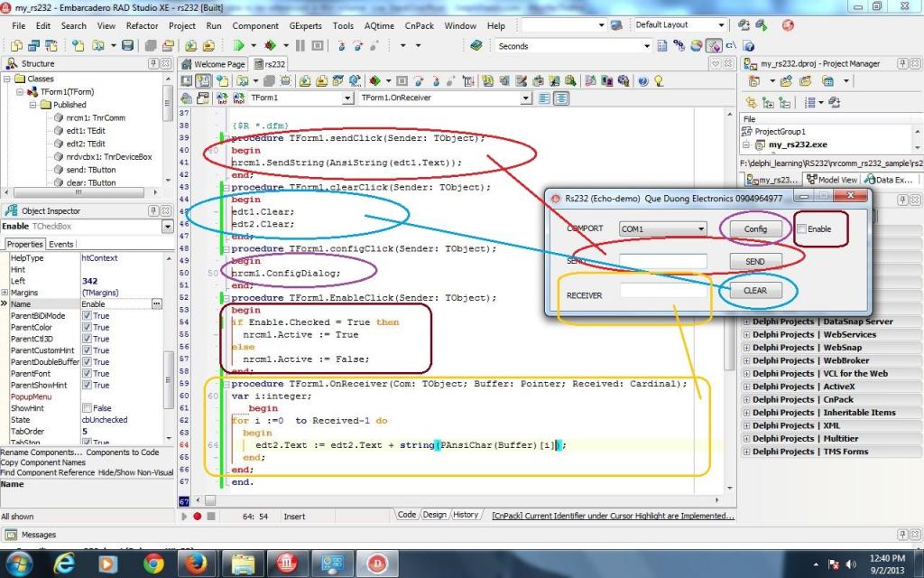Click the blue help icon in editor toolbar
Viewport: 924px width, 578px height.
(643, 80)
